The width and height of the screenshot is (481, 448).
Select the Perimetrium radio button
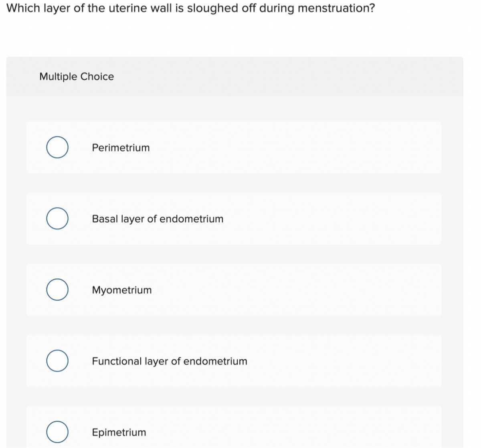[57, 147]
